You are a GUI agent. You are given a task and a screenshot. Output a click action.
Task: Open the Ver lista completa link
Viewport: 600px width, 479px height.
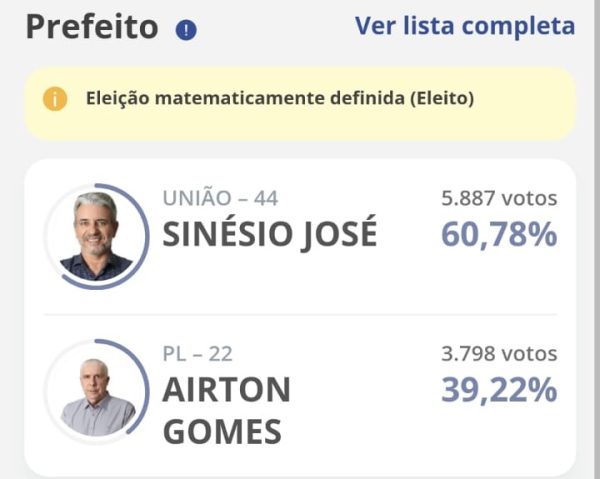(465, 26)
